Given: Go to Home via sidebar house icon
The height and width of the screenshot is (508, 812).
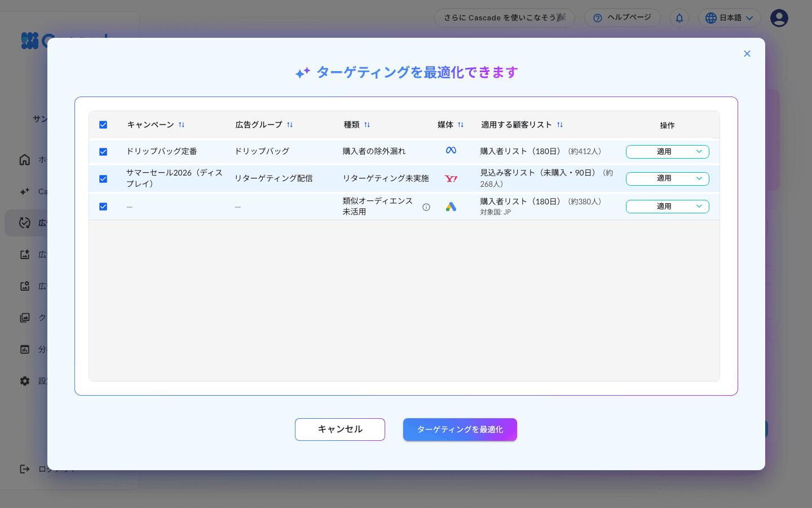Looking at the screenshot, I should [x=25, y=160].
